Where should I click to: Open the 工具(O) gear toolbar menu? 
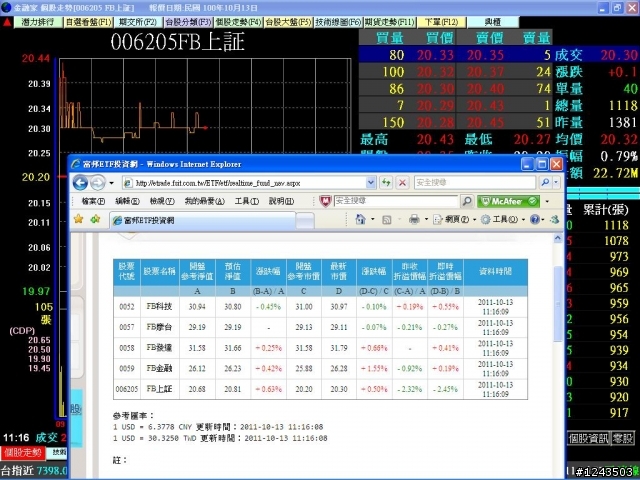pyautogui.click(x=503, y=220)
